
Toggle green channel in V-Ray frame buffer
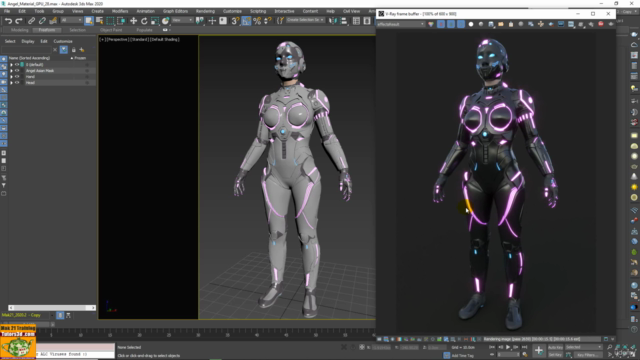click(x=451, y=24)
